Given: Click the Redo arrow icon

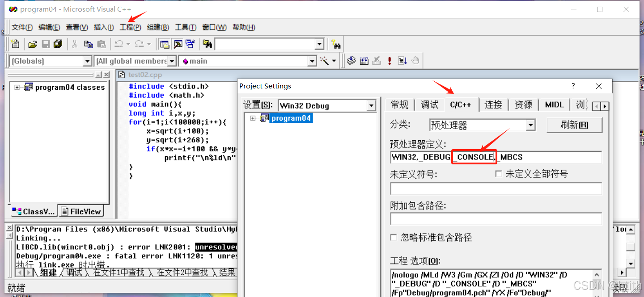Looking at the screenshot, I should click(x=139, y=44).
